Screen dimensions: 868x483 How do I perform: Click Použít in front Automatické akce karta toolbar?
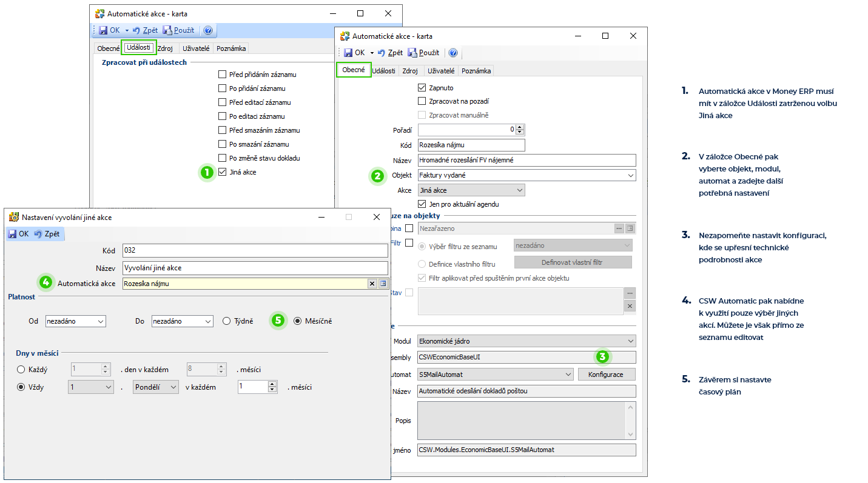pyautogui.click(x=423, y=53)
